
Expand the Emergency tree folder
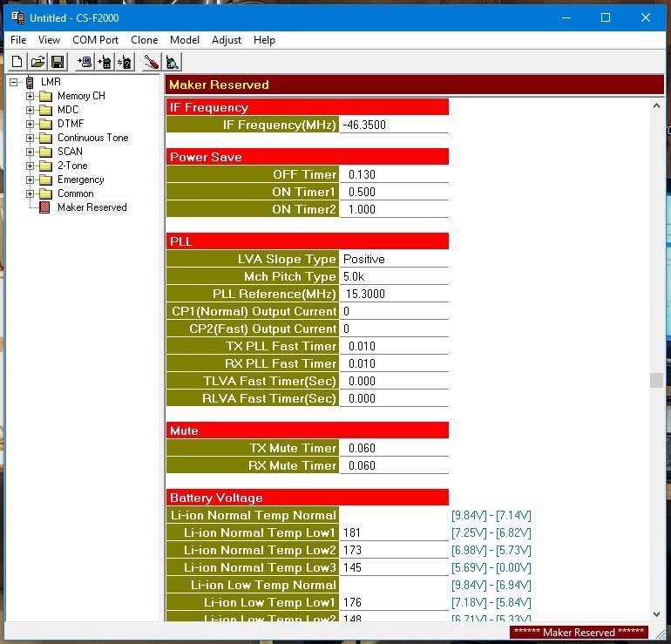30,180
